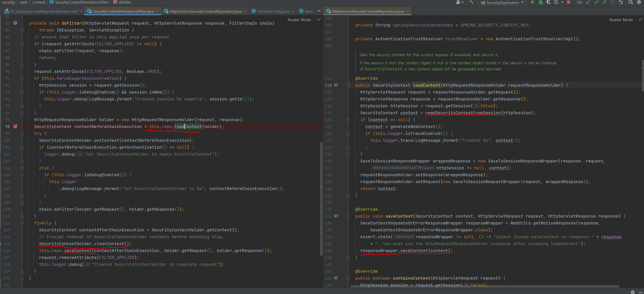
Task: Stop the running application
Action: click(x=568, y=2)
